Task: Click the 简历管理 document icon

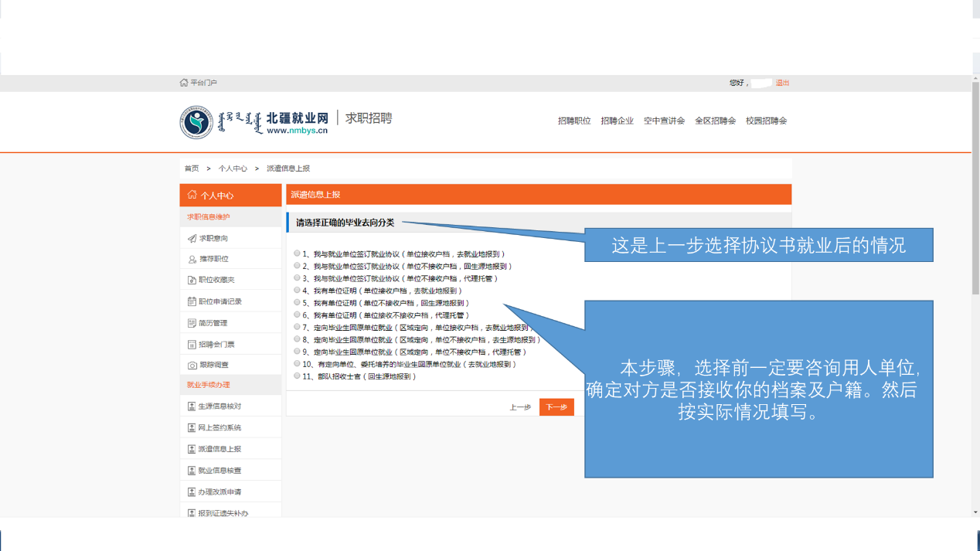Action: tap(192, 323)
